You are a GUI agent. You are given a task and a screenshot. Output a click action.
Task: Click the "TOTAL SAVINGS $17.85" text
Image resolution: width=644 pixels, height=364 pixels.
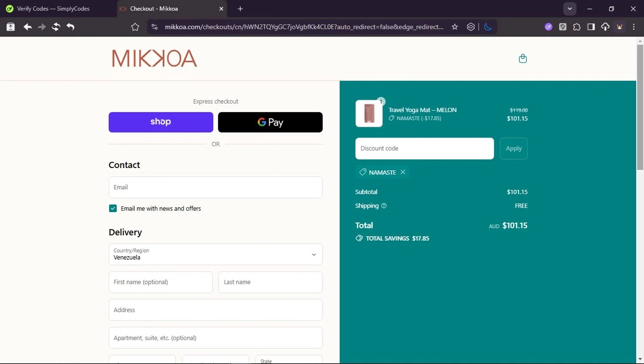397,239
